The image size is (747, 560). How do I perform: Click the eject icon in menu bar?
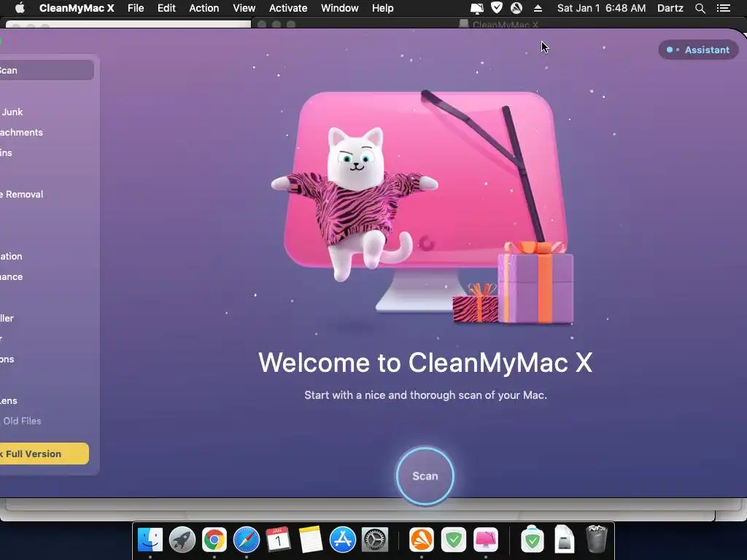(538, 8)
